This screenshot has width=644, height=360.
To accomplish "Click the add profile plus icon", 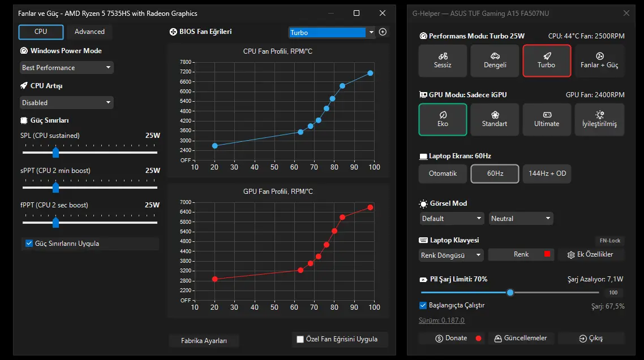I will click(383, 32).
